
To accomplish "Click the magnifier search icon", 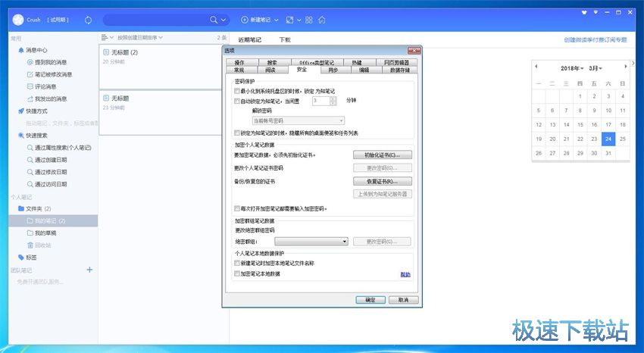I will 214,20.
